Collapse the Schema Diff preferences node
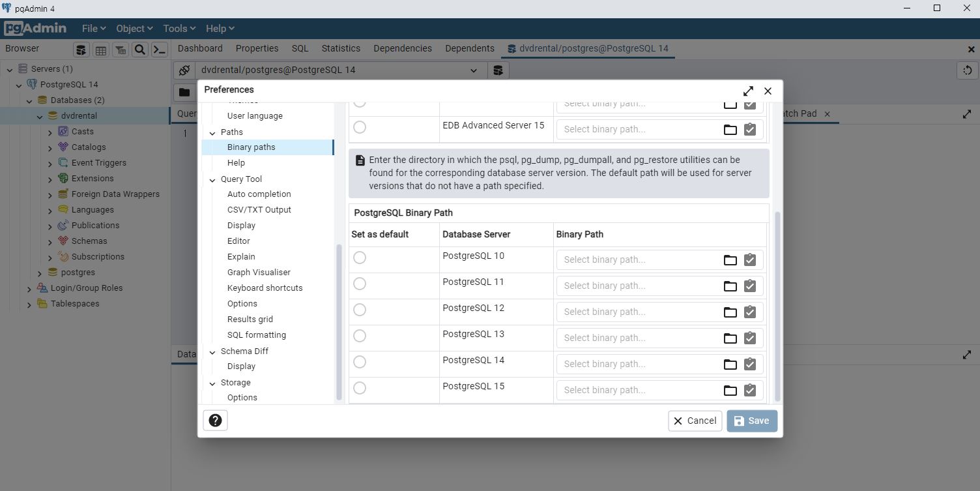 (212, 351)
